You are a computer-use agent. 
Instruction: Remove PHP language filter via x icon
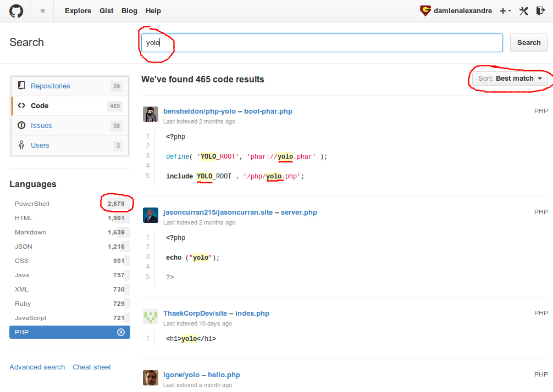click(x=121, y=332)
